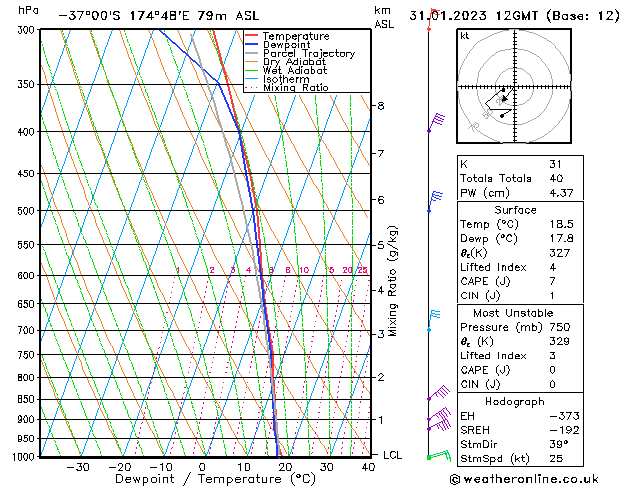
Task: Click the station coordinates '-37°00'S 174°48'E 79m ASL'
Action: click(159, 16)
